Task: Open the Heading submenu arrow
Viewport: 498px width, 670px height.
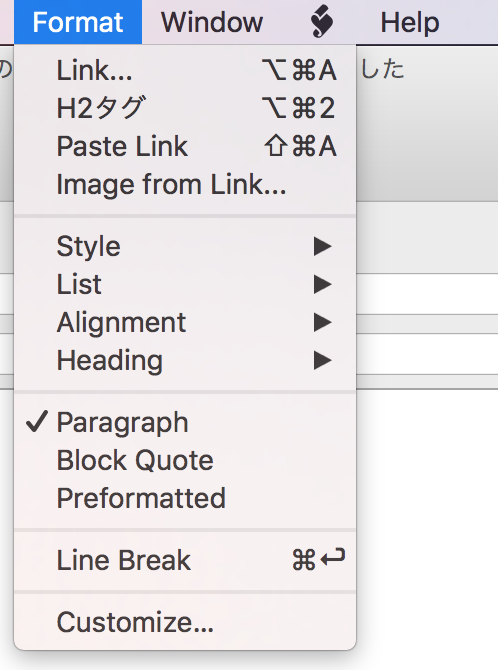Action: click(x=322, y=360)
